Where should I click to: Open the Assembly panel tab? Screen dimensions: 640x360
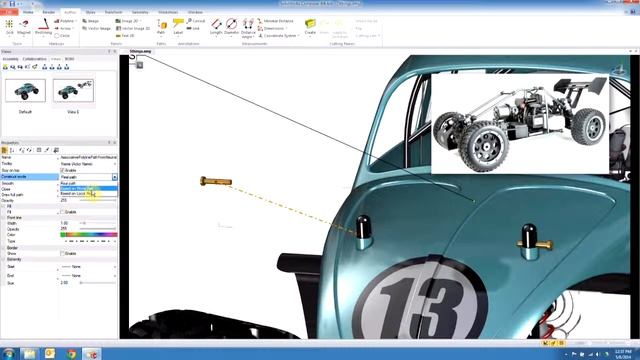tap(11, 59)
